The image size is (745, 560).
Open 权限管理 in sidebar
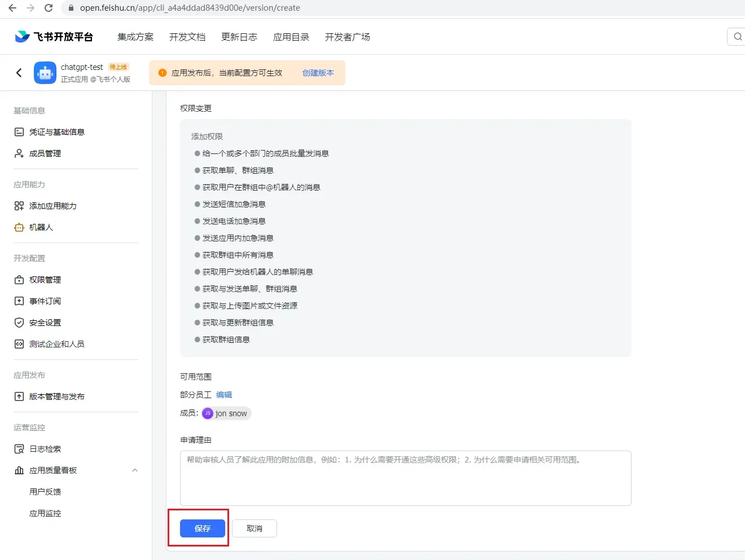point(45,280)
